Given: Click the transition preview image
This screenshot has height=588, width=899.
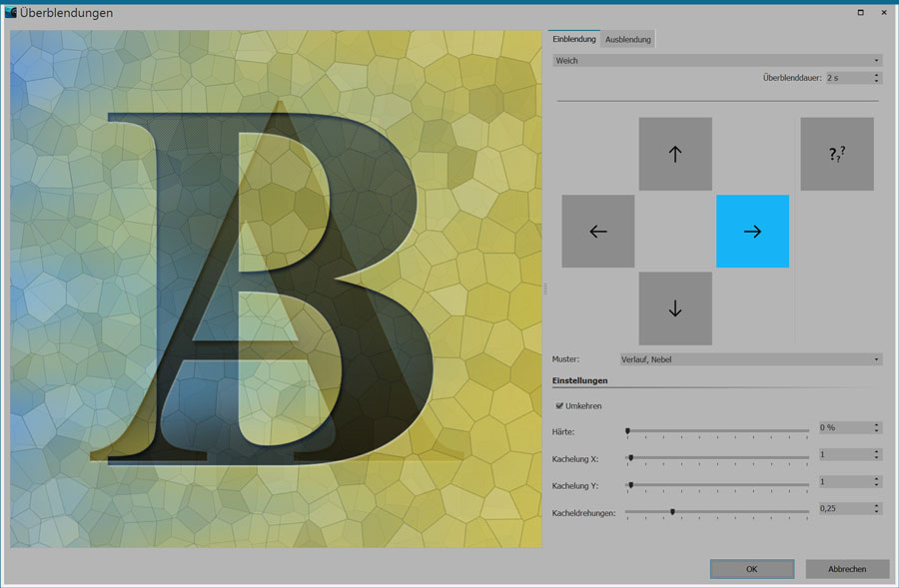Looking at the screenshot, I should 276,289.
